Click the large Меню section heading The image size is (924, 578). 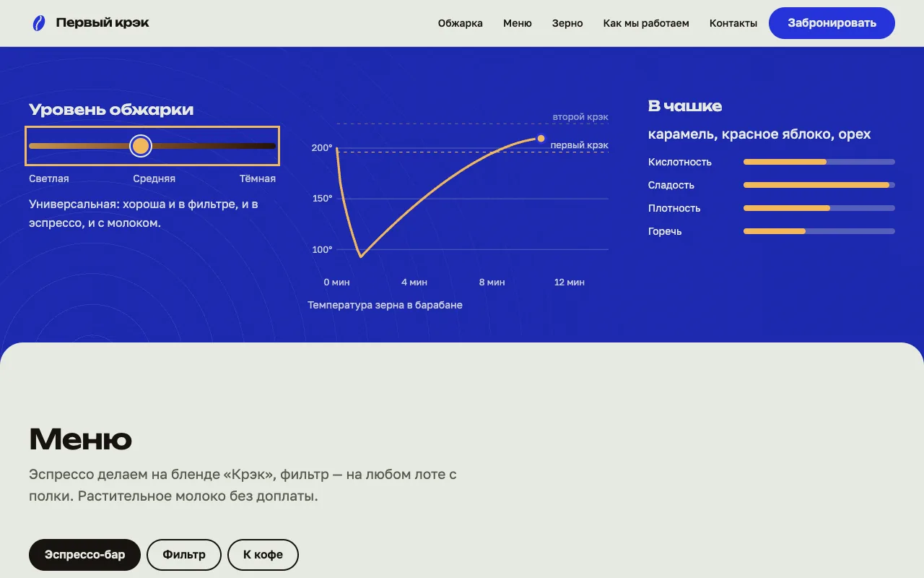80,439
